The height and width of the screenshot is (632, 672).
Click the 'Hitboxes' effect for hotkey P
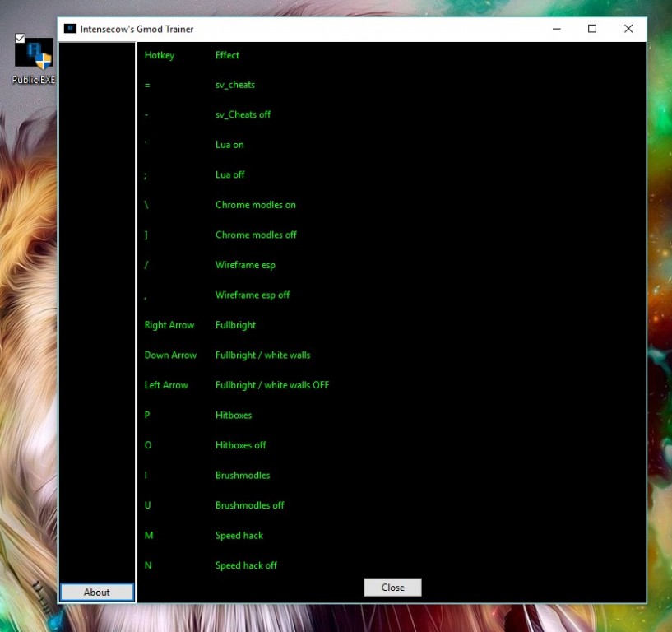tap(234, 415)
